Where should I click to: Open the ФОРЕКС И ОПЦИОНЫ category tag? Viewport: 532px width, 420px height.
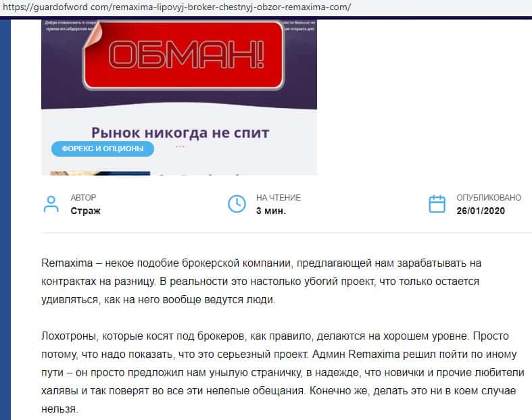click(x=103, y=149)
